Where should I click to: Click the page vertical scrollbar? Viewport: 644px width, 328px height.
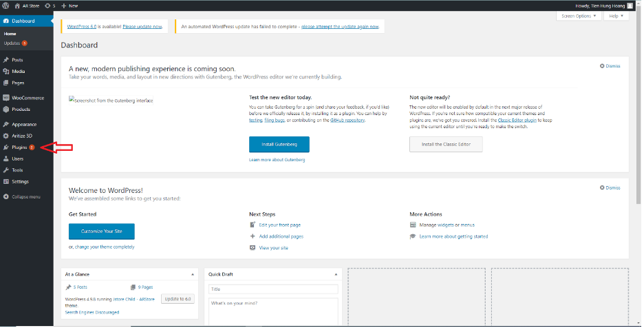point(638,107)
